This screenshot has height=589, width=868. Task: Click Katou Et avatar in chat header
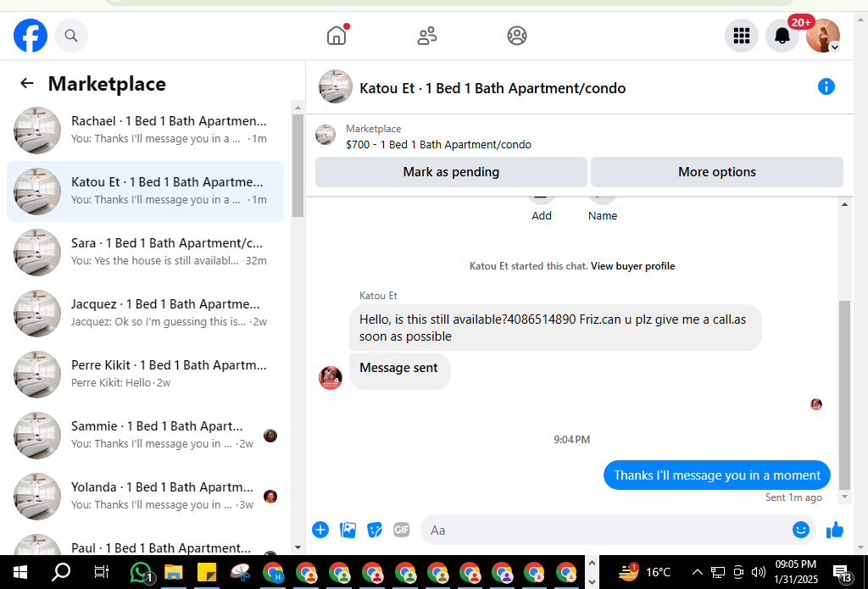[336, 87]
